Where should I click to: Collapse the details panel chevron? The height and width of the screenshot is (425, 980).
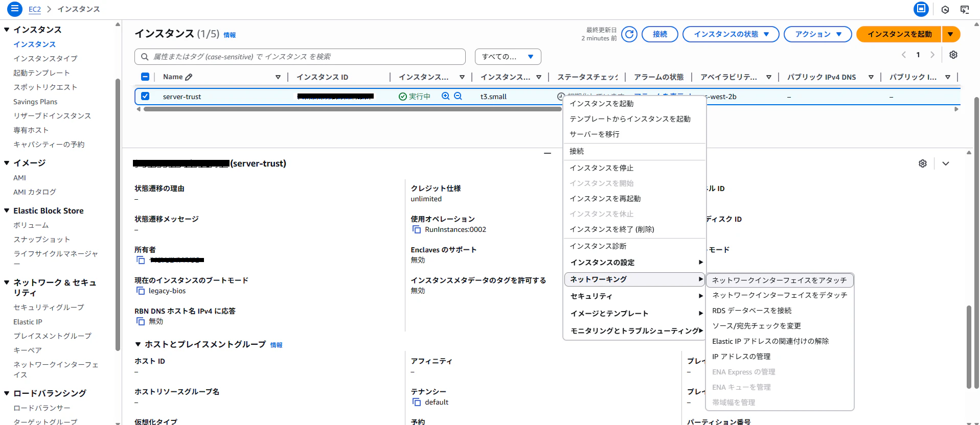tap(946, 163)
